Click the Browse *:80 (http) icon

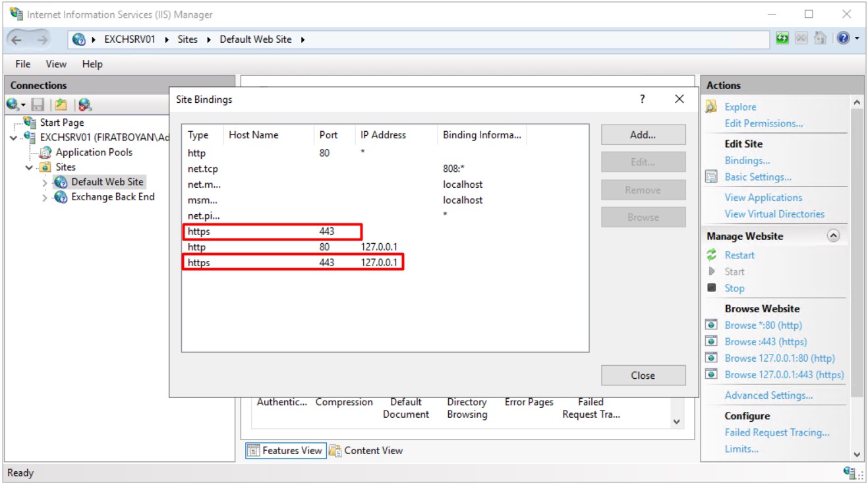(x=711, y=325)
